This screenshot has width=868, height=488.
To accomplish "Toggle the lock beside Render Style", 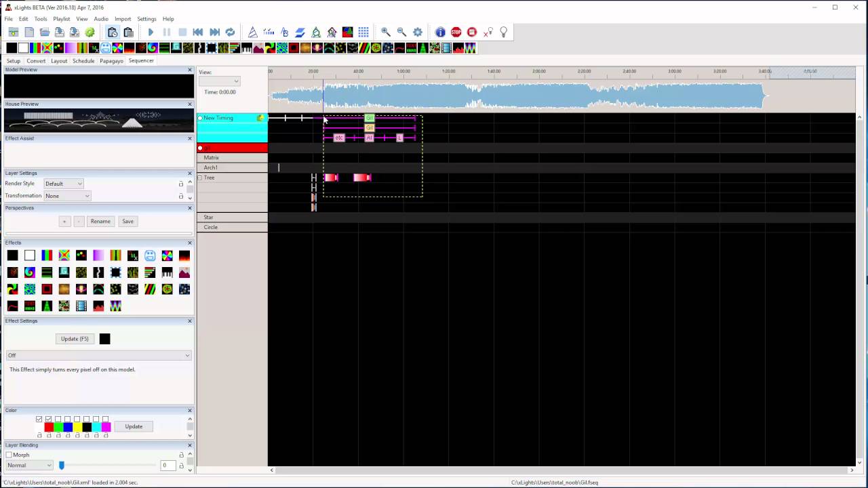I will [x=181, y=184].
